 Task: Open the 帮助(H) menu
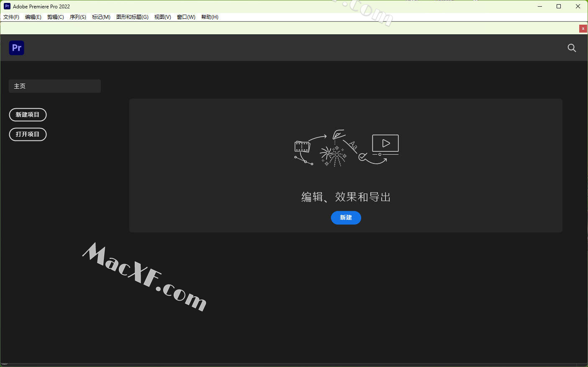tap(210, 17)
